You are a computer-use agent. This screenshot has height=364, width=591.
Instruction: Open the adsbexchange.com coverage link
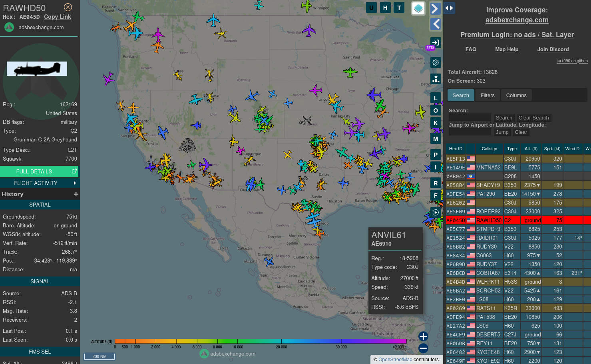point(517,20)
